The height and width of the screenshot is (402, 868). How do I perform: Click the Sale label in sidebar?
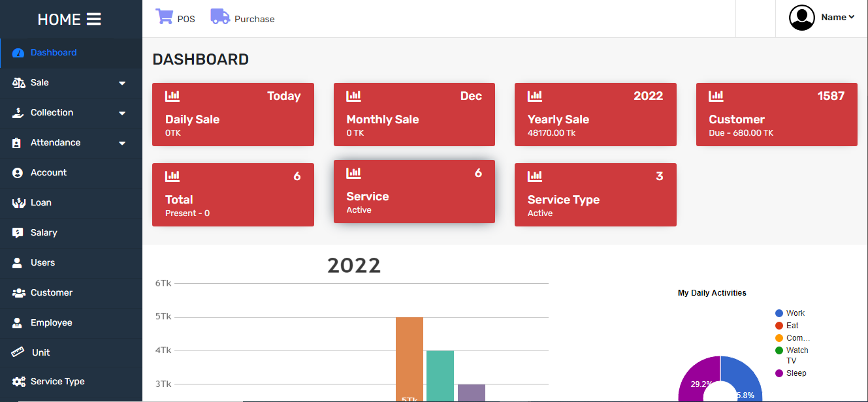[x=40, y=83]
